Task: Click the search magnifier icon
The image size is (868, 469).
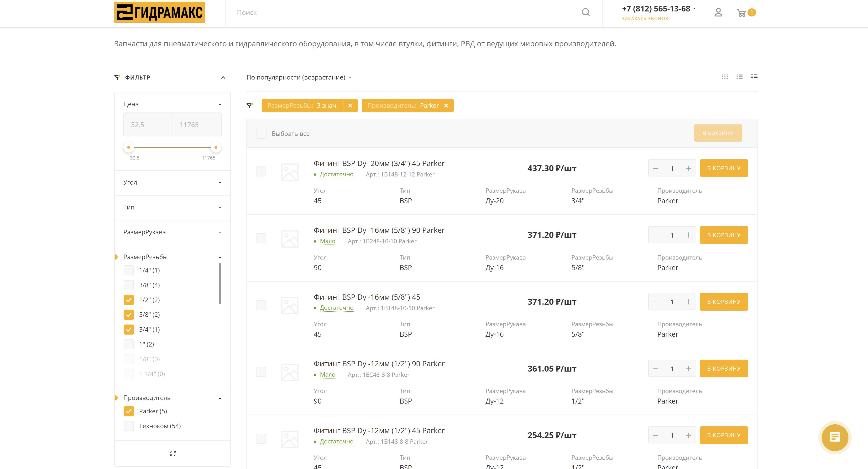Action: (x=586, y=12)
